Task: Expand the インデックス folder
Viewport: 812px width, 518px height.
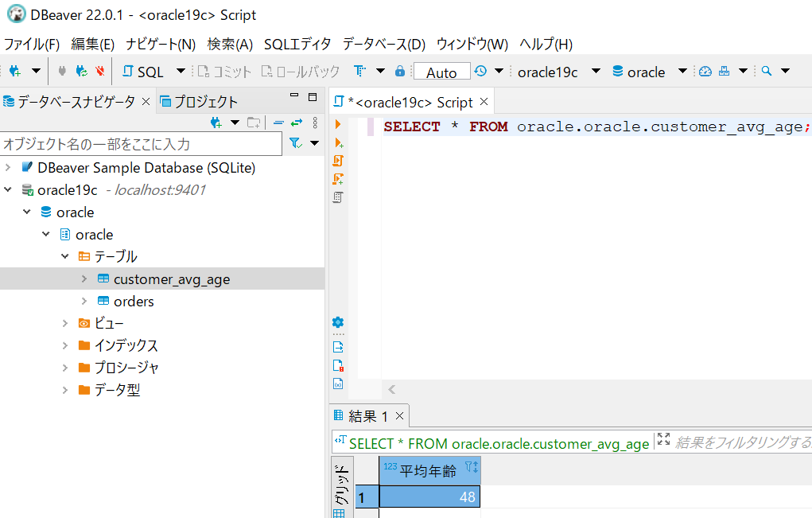Action: (x=64, y=345)
